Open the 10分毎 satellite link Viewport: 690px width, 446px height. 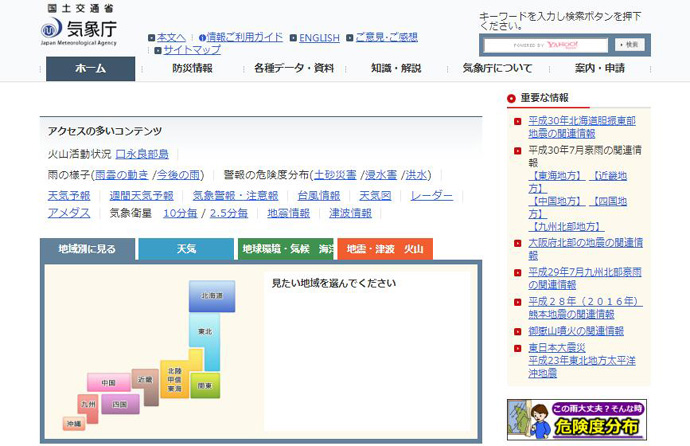[x=180, y=213]
